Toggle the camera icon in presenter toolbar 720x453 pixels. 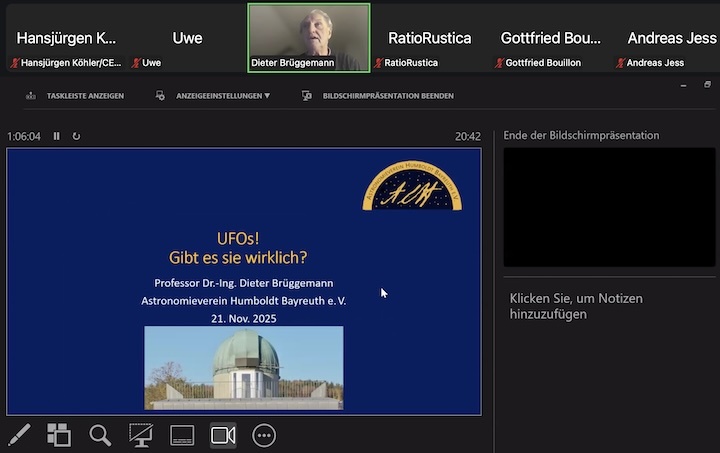point(223,435)
